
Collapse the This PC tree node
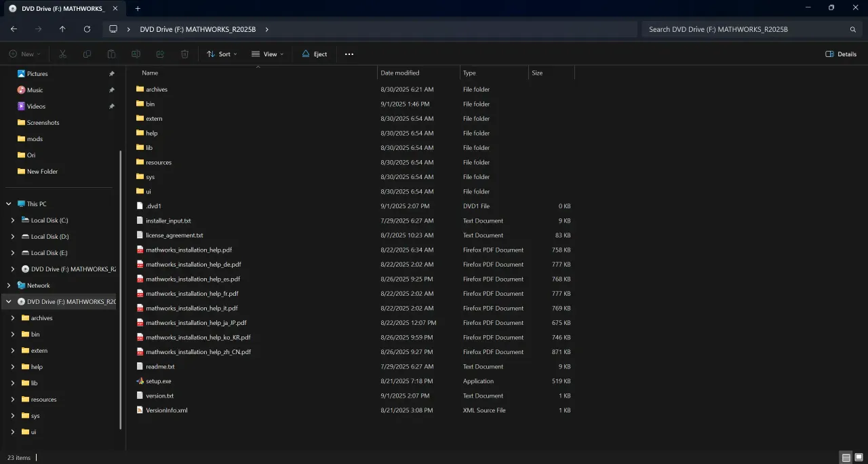9,204
